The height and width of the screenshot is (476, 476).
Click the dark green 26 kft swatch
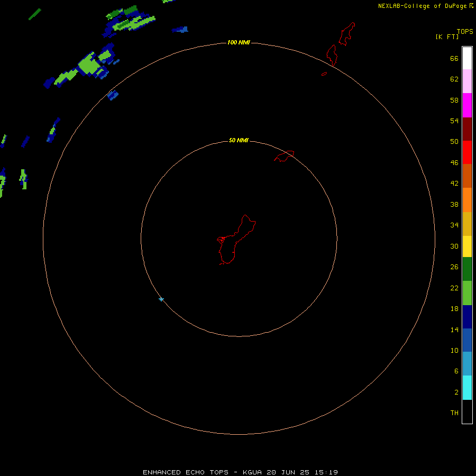(x=467, y=269)
